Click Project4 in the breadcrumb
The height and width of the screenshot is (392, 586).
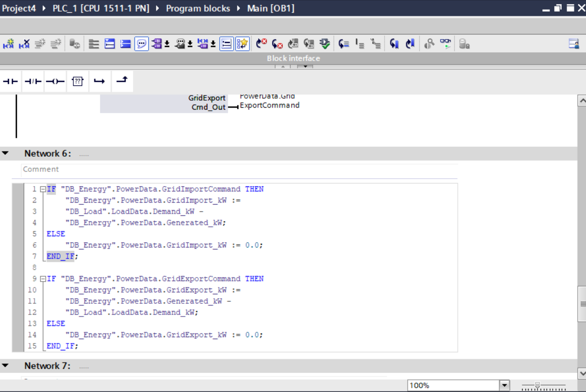(x=19, y=8)
